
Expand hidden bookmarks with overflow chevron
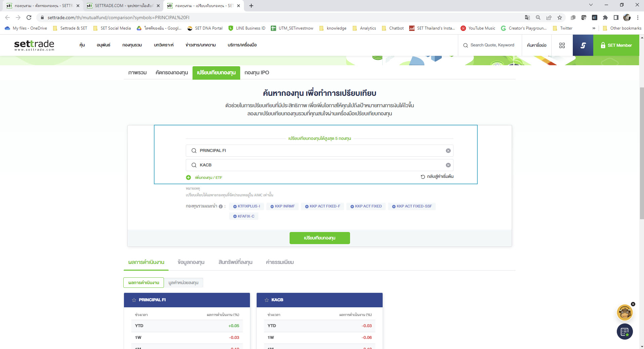(x=594, y=28)
